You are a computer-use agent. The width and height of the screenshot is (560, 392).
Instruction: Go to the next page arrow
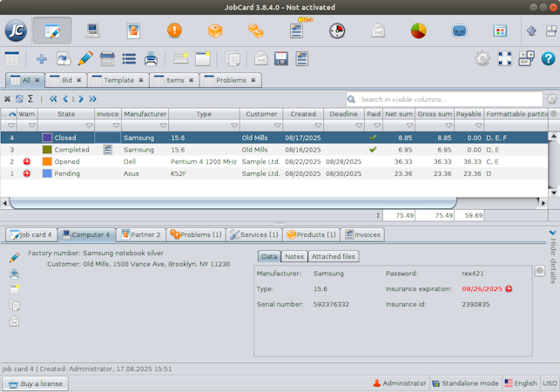click(x=81, y=98)
